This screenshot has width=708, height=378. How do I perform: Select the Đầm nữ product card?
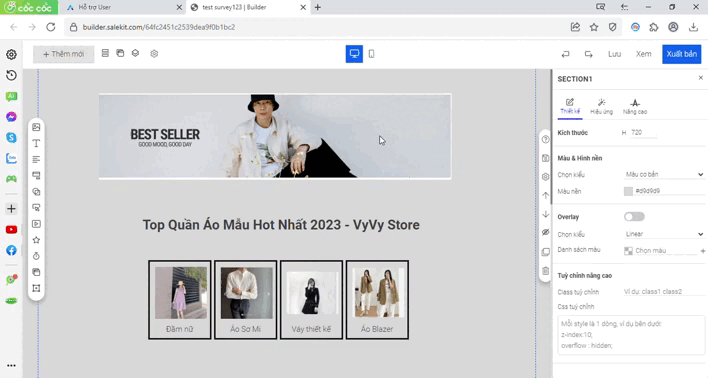click(180, 299)
